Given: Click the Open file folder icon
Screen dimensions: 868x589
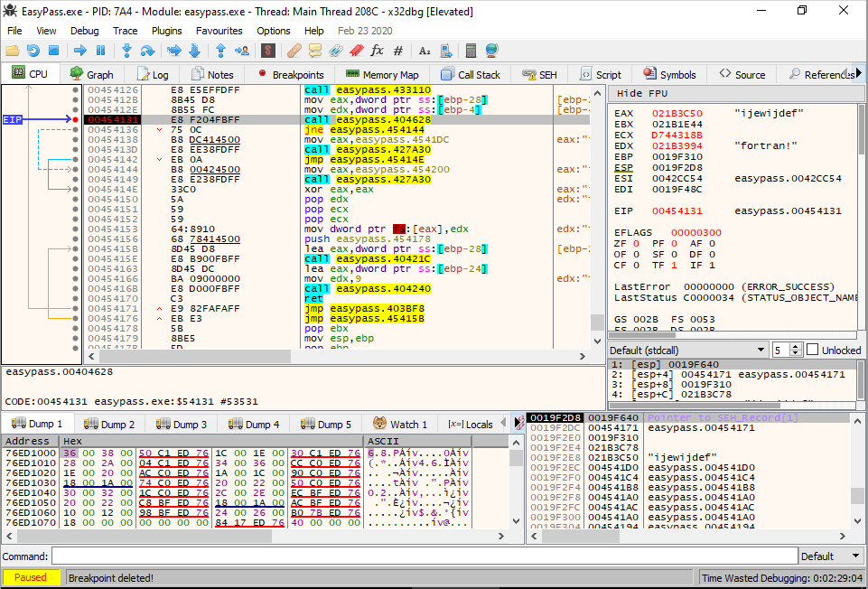Looking at the screenshot, I should point(12,51).
